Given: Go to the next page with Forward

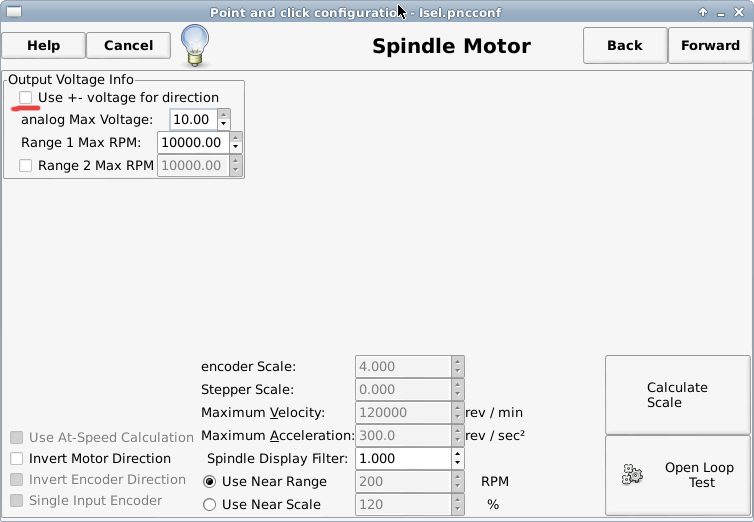Looking at the screenshot, I should point(710,46).
